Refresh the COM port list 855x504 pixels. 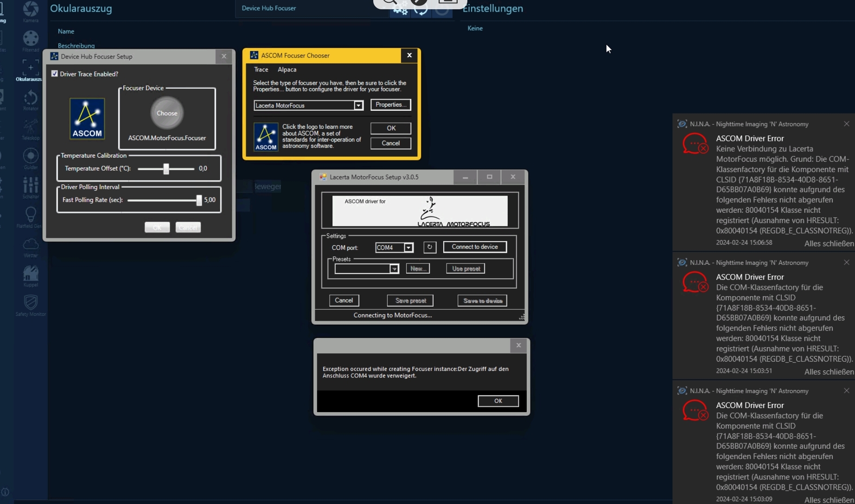tap(430, 248)
